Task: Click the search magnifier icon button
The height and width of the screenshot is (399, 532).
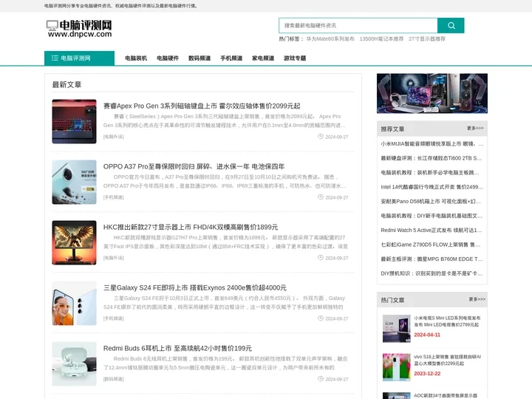Action: (x=451, y=25)
